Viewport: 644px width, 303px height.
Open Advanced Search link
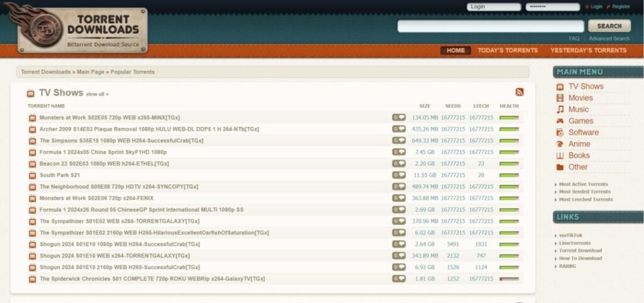click(609, 38)
